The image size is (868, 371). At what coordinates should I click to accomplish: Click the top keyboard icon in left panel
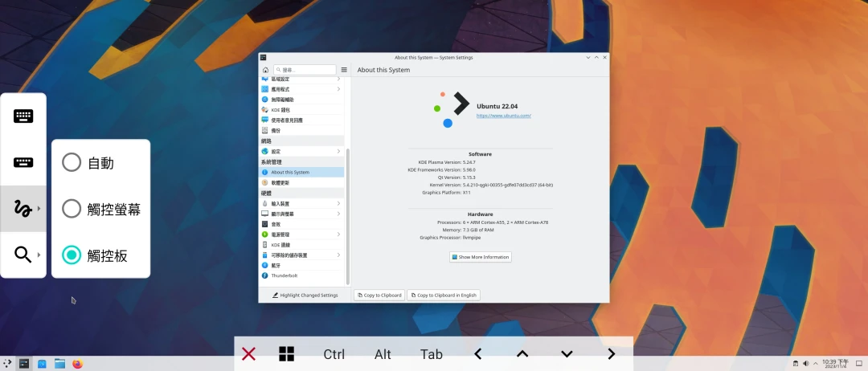23,116
